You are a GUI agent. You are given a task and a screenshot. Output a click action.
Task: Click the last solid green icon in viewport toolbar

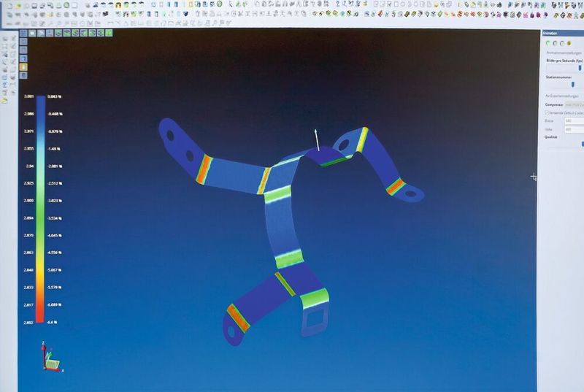(x=109, y=33)
